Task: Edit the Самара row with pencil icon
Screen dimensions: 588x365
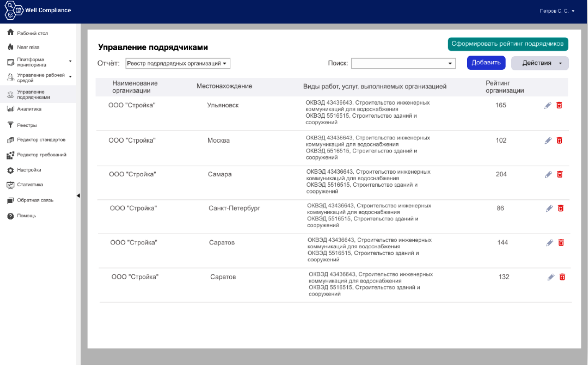Action: coord(548,175)
